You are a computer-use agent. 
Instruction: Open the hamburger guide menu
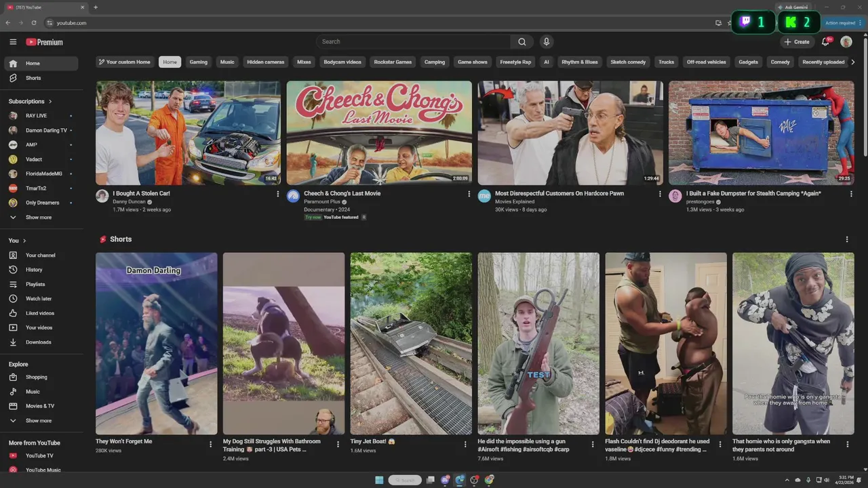pyautogui.click(x=13, y=42)
